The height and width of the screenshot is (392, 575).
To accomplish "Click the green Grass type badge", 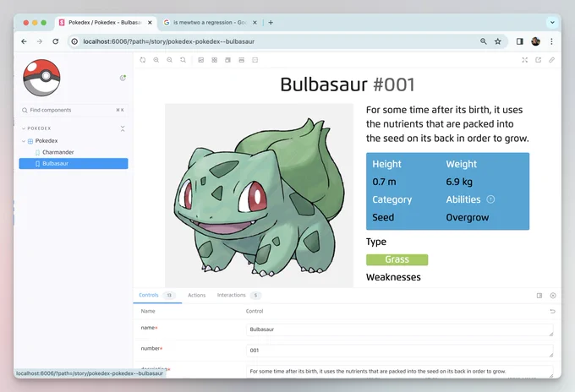I will (x=397, y=259).
